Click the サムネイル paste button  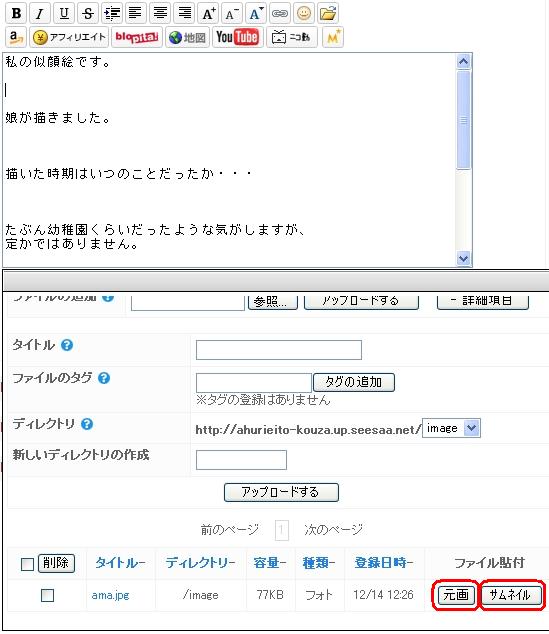pyautogui.click(x=511, y=595)
